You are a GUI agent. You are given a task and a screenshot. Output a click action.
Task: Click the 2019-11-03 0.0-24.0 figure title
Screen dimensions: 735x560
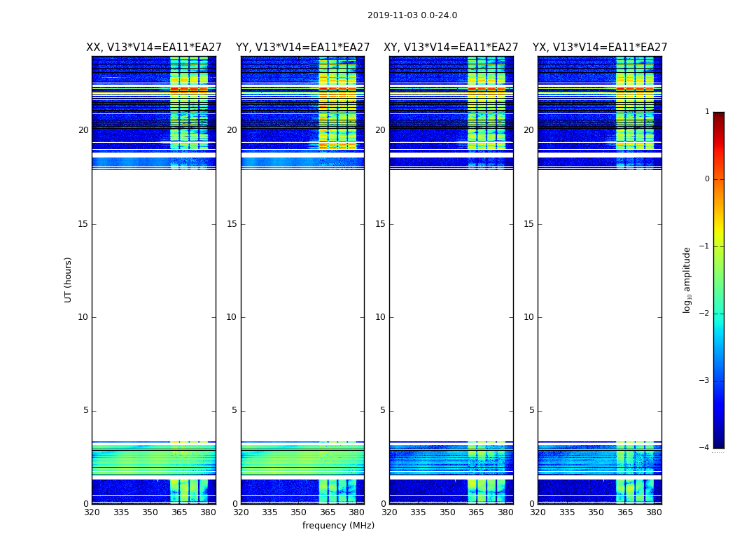tap(412, 15)
